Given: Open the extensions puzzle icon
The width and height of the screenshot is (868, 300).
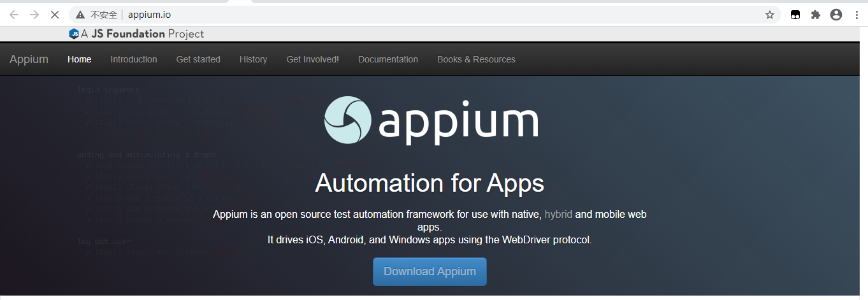Looking at the screenshot, I should pyautogui.click(x=816, y=15).
